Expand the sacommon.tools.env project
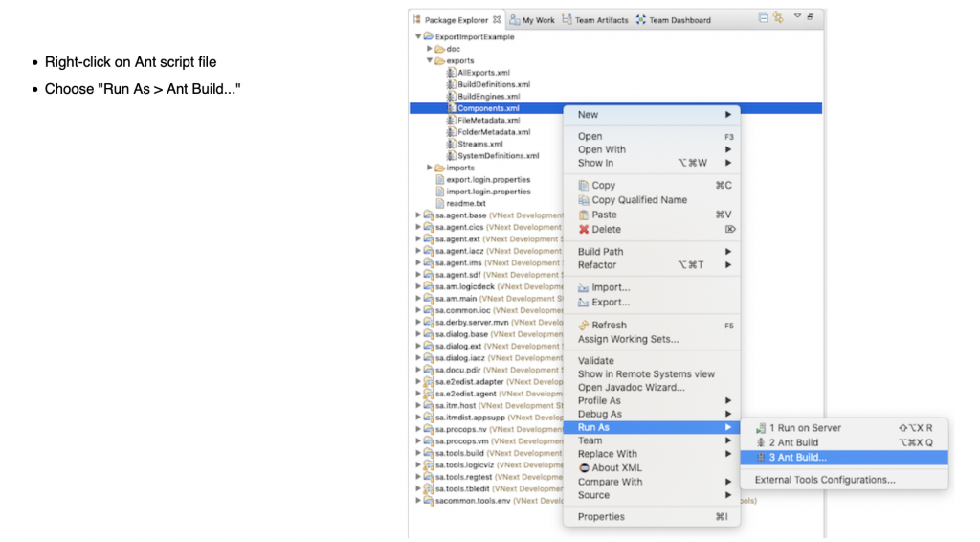This screenshot has height=542, width=980. [x=418, y=500]
